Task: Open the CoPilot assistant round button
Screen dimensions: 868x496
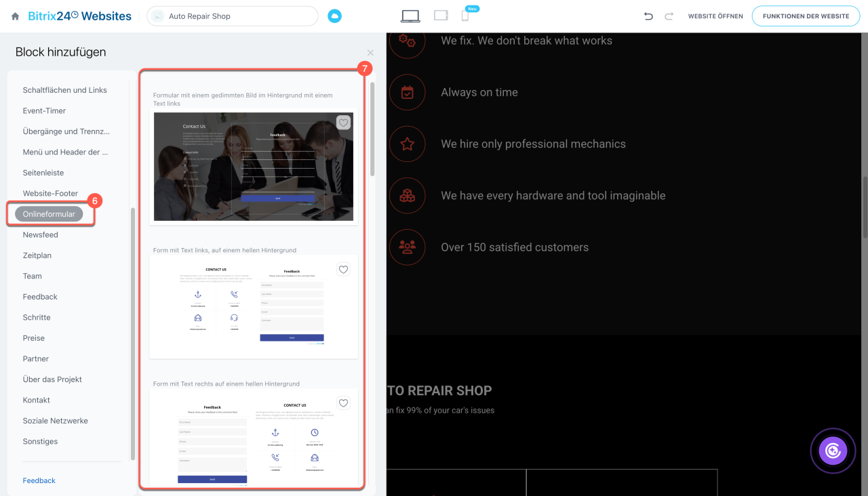Action: 833,451
